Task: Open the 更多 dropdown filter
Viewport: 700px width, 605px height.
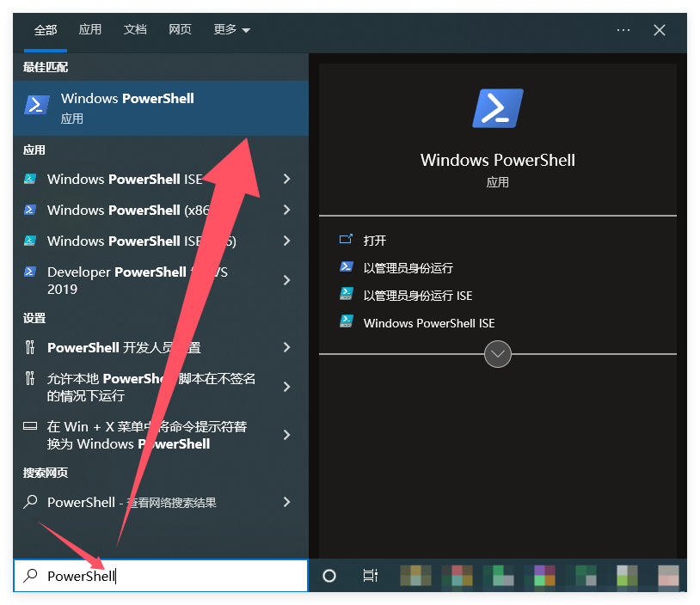Action: pos(232,30)
